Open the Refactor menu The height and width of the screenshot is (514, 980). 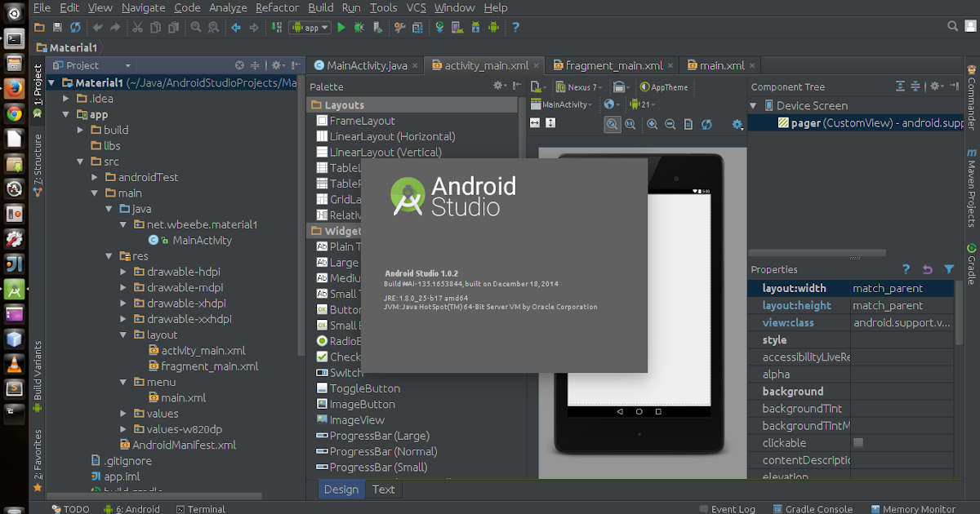277,7
